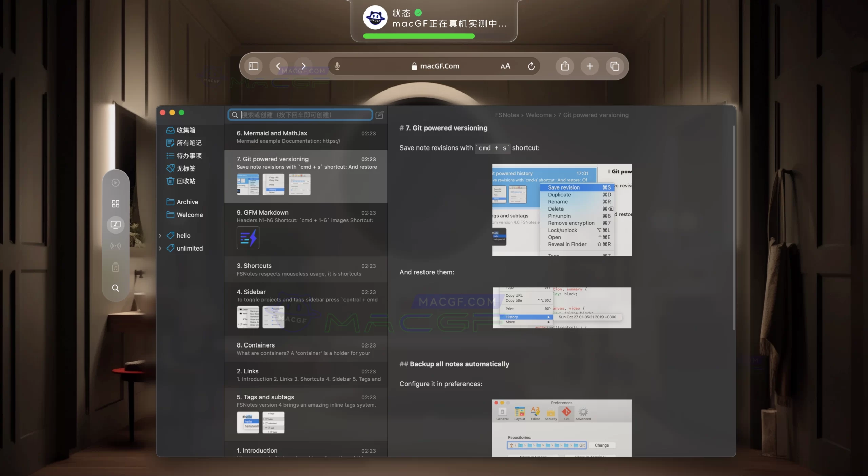The height and width of the screenshot is (476, 868).
Task: Open the tab overview icon
Action: click(615, 66)
